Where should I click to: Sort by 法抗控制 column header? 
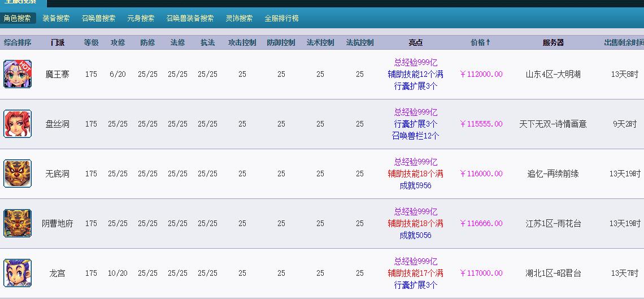coord(360,43)
